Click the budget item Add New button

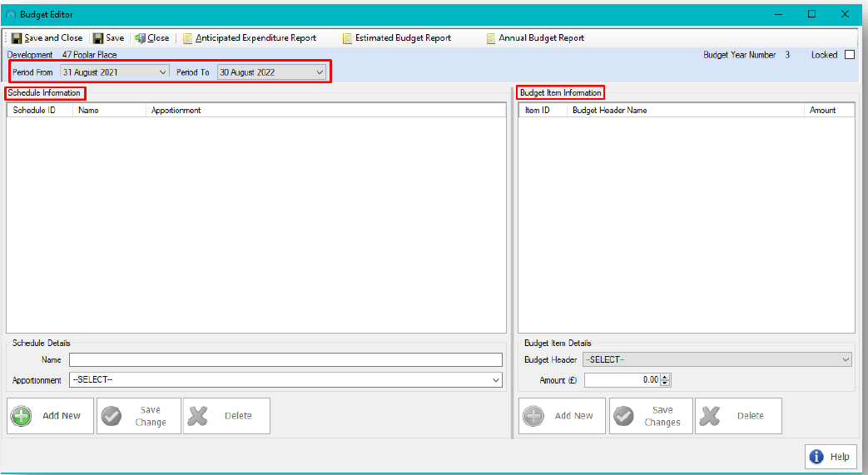563,416
